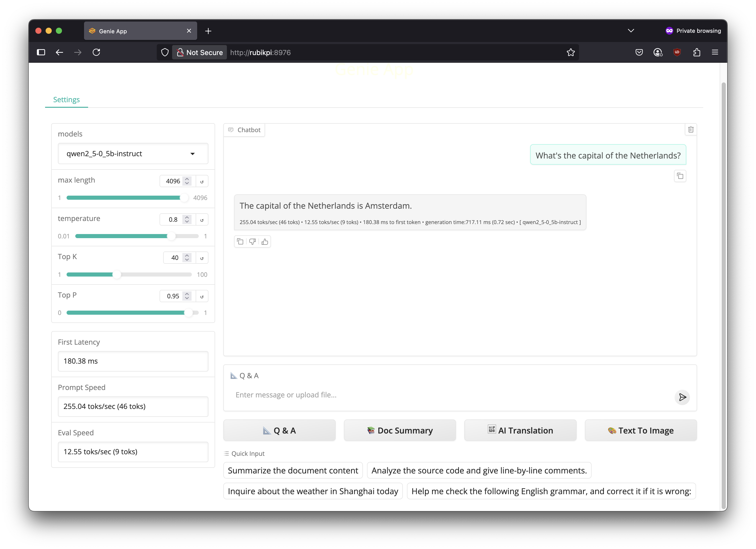Open the Settings tab
Viewport: 756px width, 549px height.
(x=66, y=100)
